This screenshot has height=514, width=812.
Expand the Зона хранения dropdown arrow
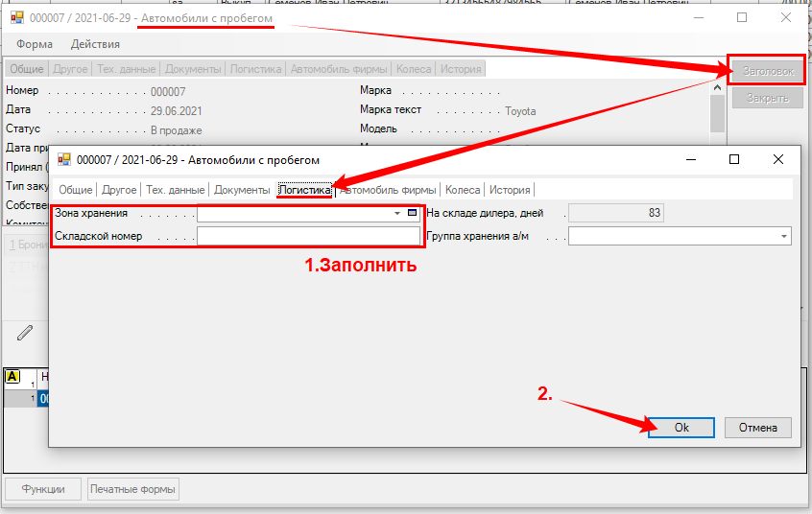point(397,213)
